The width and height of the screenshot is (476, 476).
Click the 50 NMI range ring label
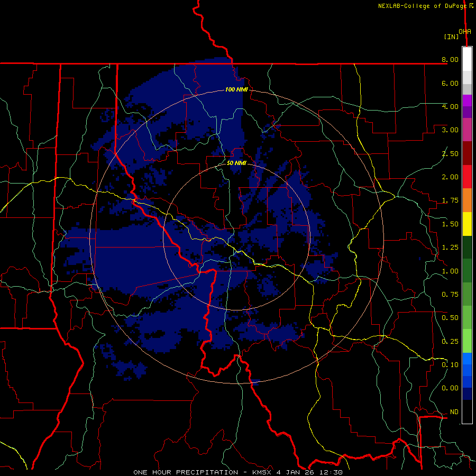pos(236,163)
